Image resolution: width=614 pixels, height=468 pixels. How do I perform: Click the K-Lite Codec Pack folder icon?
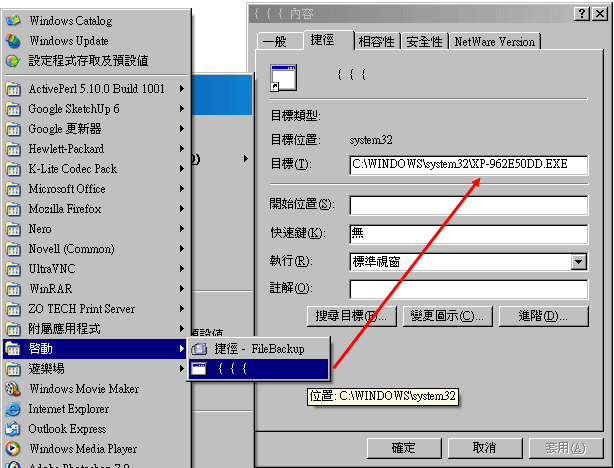pyautogui.click(x=13, y=169)
